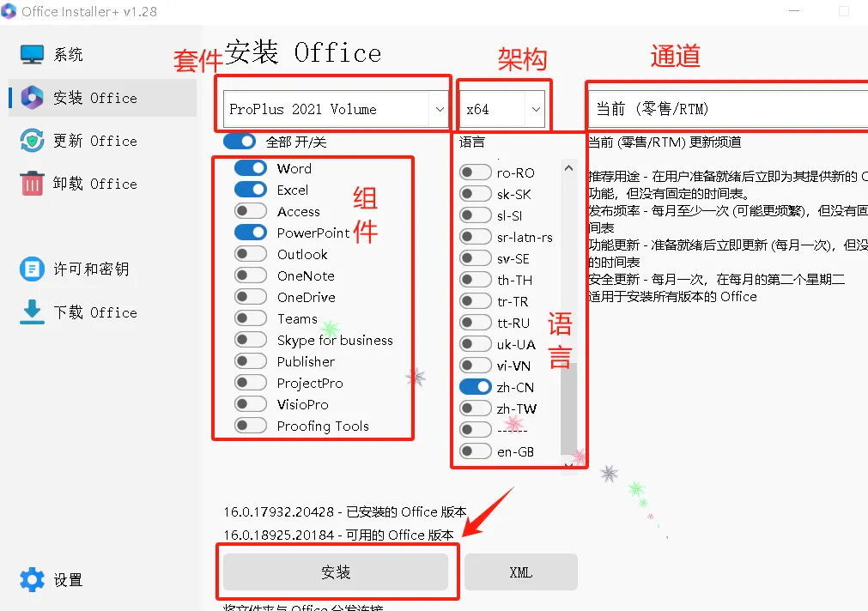This screenshot has height=611, width=868.
Task: Open 卸载 Office section
Action: pos(102,183)
